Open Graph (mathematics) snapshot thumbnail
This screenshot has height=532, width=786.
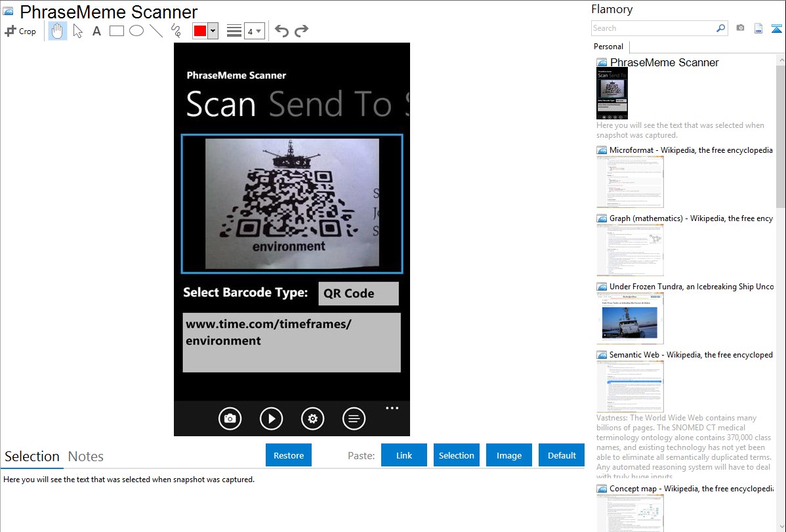point(630,250)
